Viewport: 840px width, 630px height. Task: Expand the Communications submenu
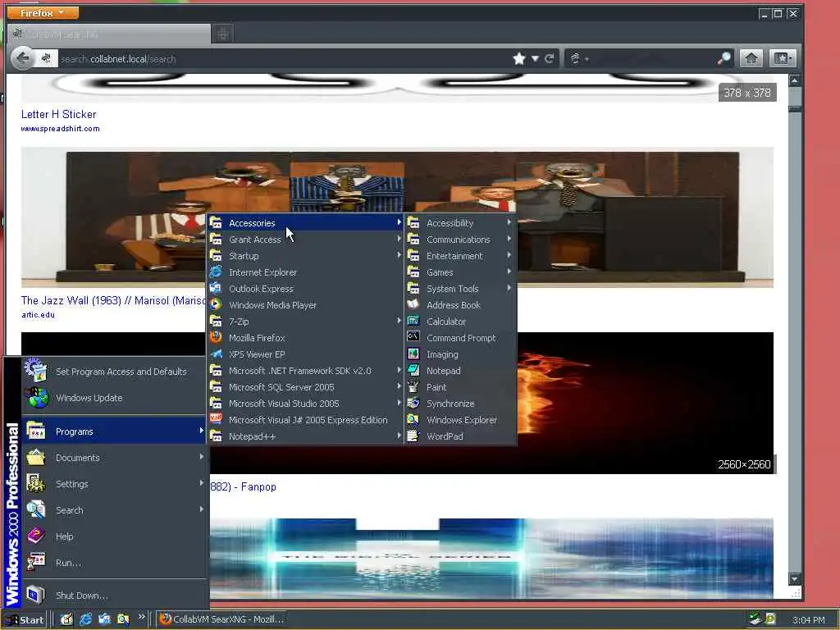460,240
